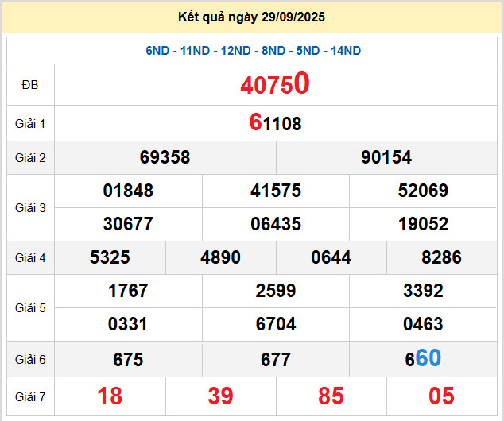Select the red Giải 7 number 05
The image size is (504, 421).
[442, 396]
